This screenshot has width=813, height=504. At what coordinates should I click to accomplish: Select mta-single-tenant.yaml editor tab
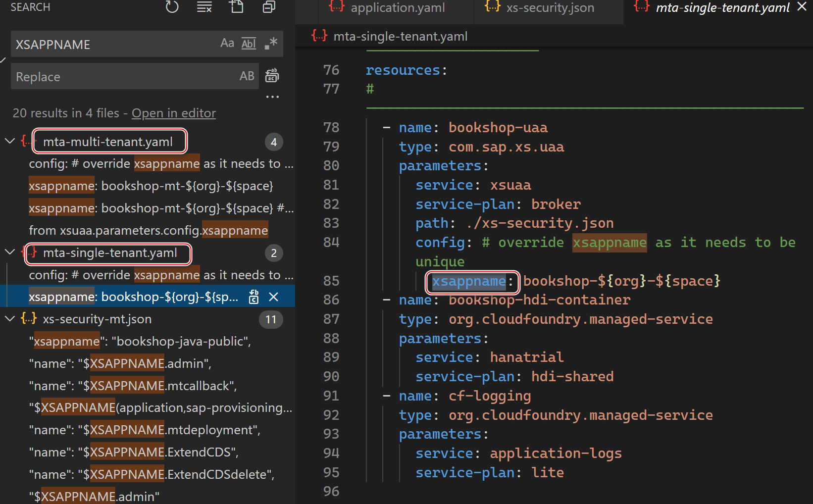[722, 8]
